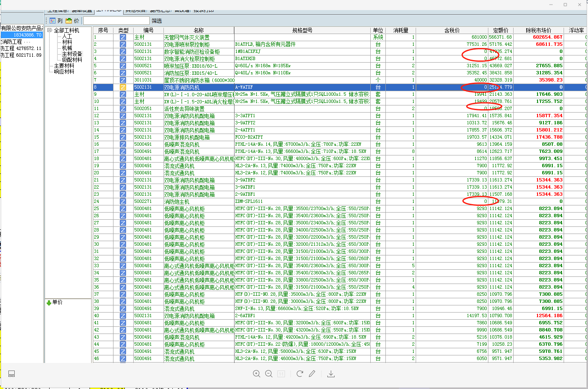Image resolution: width=588 pixels, height=389 pixels.
Task: Click the 681000 tax-inclusive price cell
Action: click(452, 37)
